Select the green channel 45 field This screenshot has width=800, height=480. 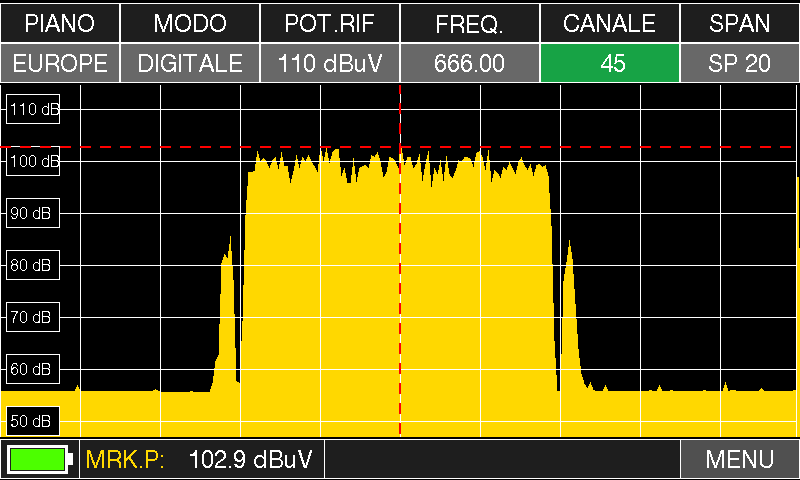click(x=610, y=63)
